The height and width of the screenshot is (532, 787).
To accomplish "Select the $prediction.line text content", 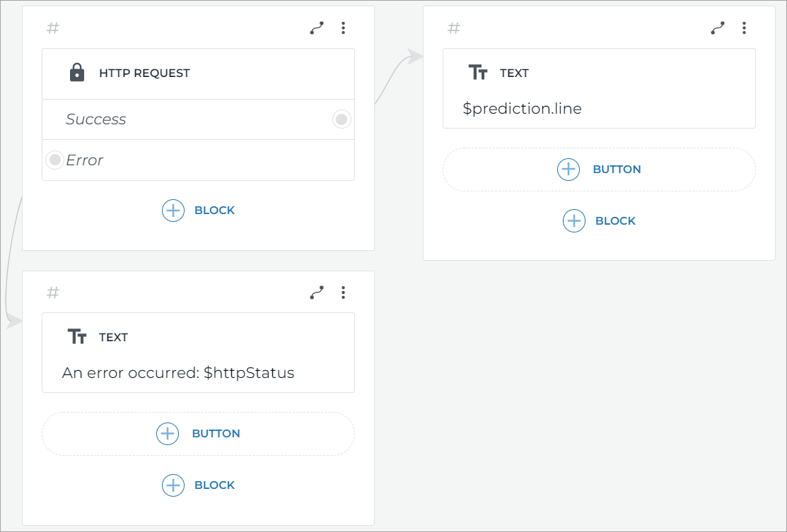I will point(523,109).
